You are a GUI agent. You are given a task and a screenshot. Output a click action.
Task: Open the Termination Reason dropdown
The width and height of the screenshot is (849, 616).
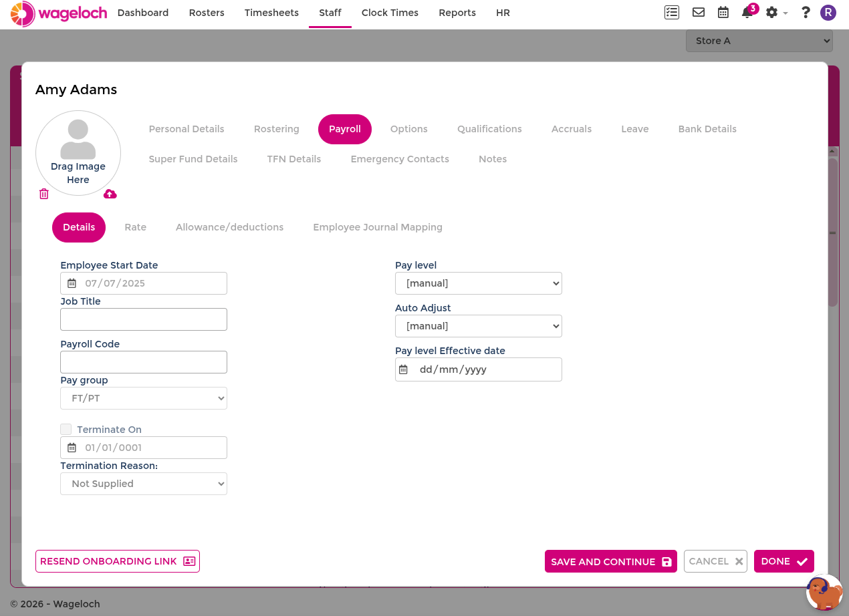[x=144, y=484]
